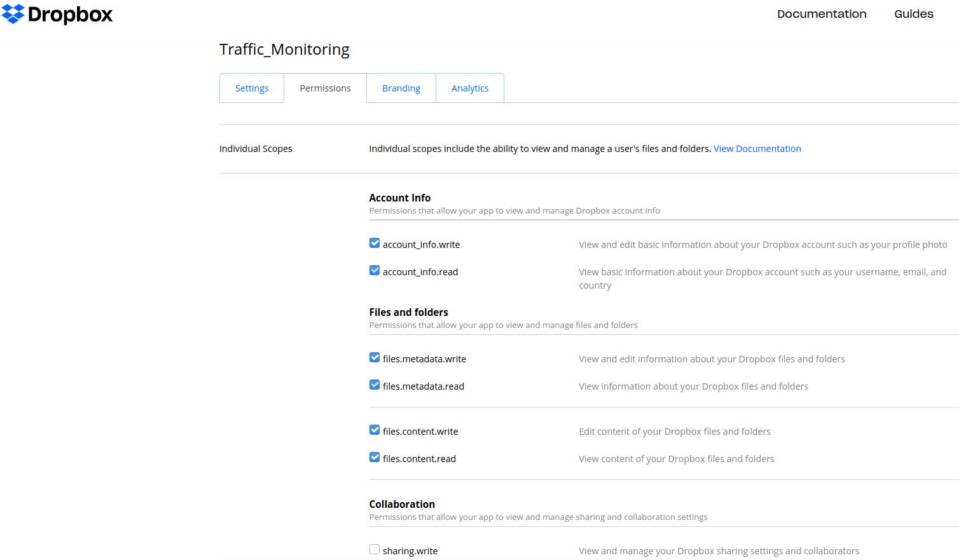Screen dimensions: 959x560
Task: Click 'View and edit basic information' description
Action: pyautogui.click(x=763, y=245)
